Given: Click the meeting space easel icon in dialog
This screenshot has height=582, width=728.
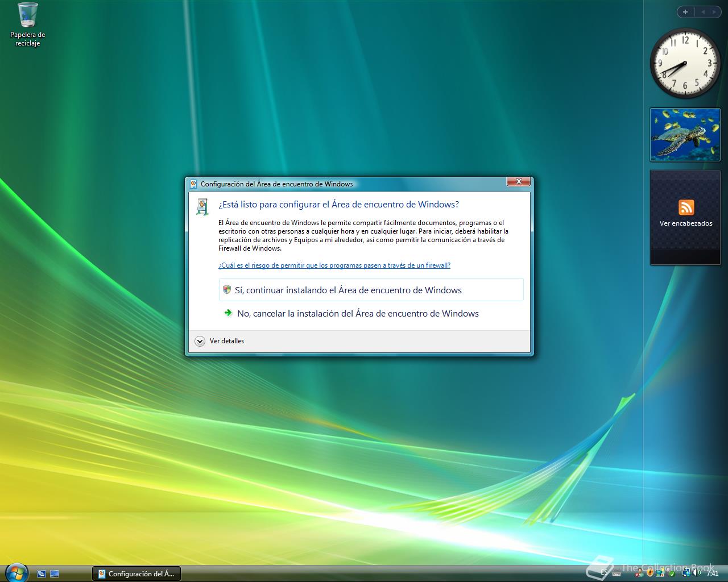Looking at the screenshot, I should pos(202,207).
